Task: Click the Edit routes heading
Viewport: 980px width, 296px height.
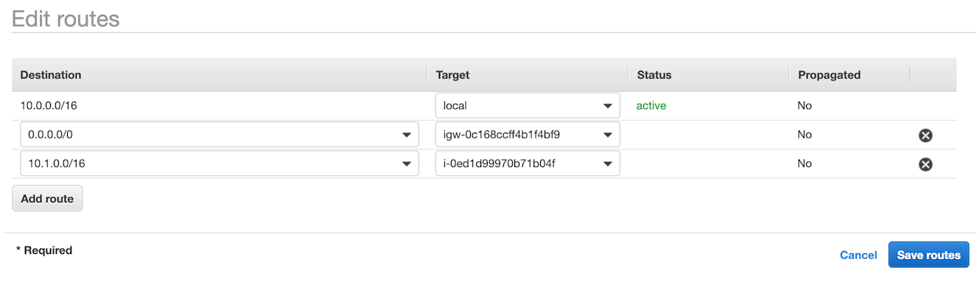Action: coord(66,18)
